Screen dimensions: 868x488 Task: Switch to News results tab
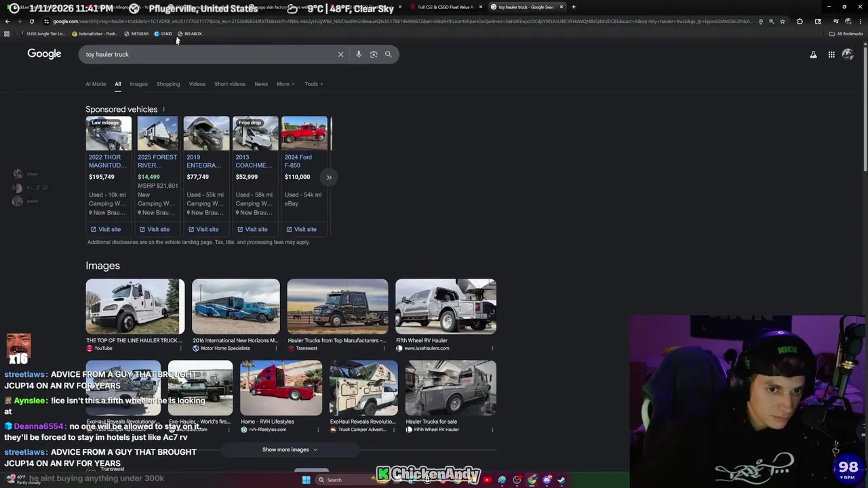261,84
